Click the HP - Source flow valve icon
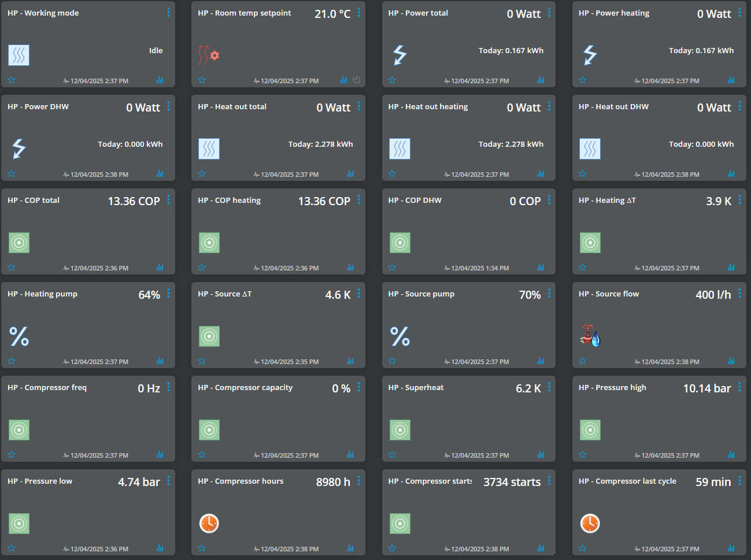 pos(590,336)
